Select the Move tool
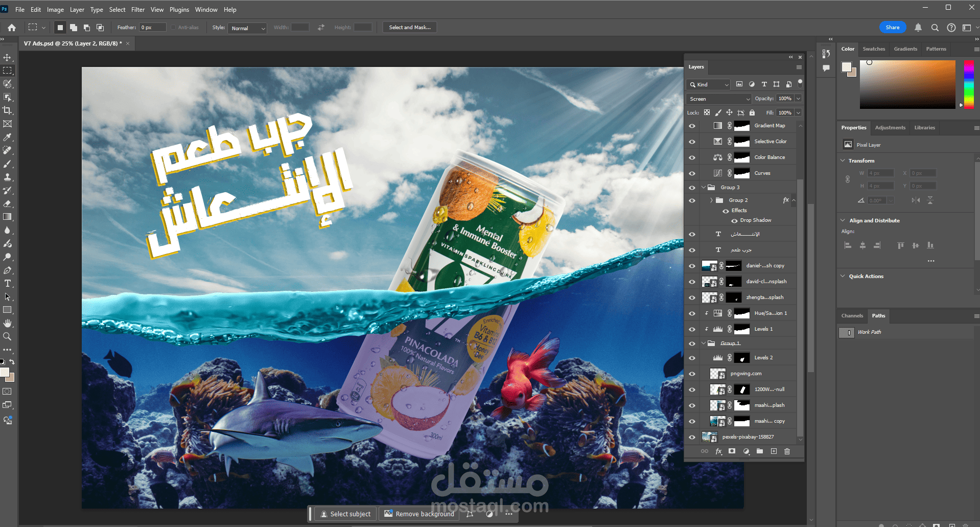 tap(7, 57)
